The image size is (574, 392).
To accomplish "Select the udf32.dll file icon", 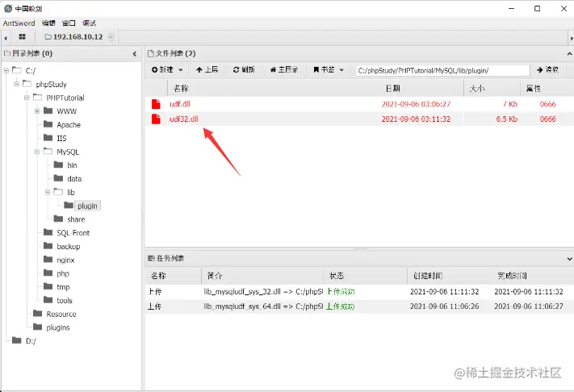I will point(156,119).
